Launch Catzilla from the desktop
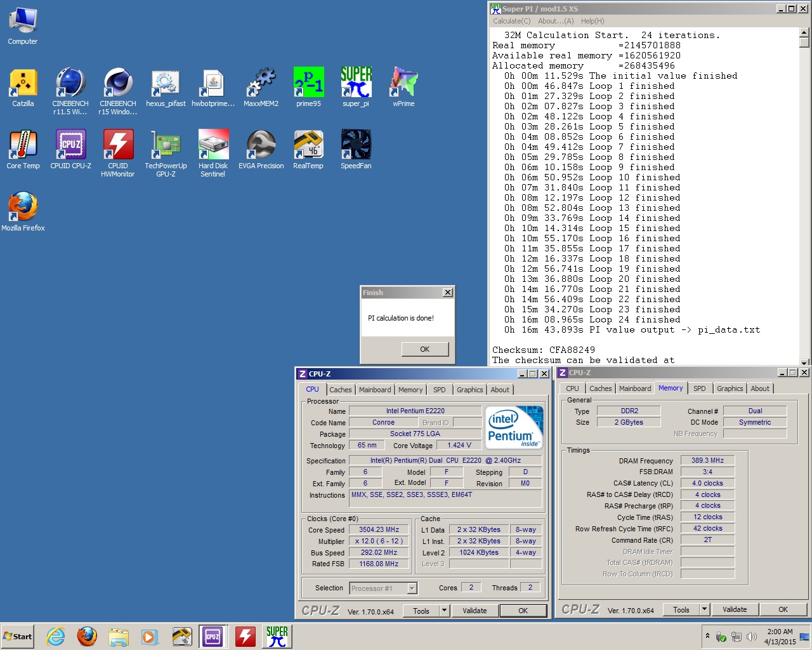Viewport: 812px width, 650px height. click(23, 88)
